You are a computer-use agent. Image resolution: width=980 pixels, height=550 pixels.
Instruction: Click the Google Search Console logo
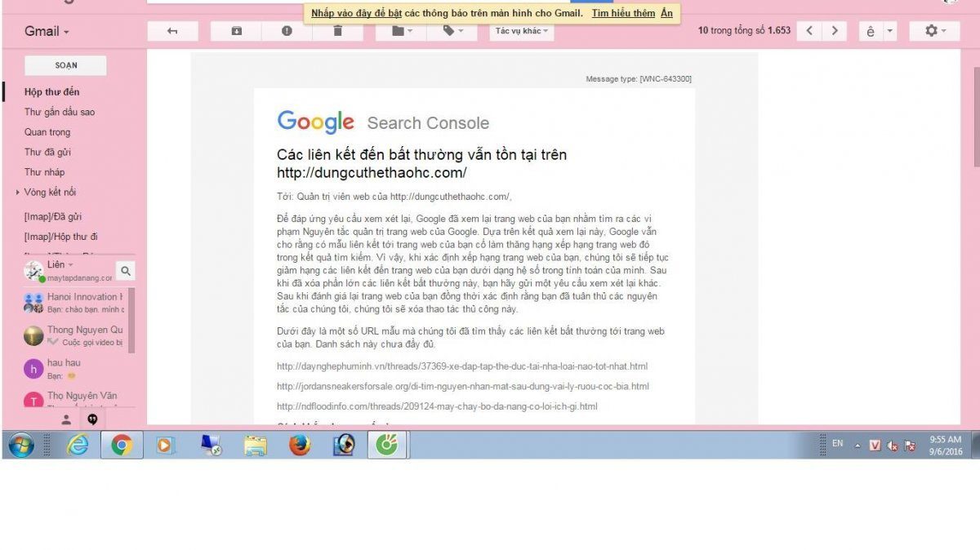click(383, 122)
